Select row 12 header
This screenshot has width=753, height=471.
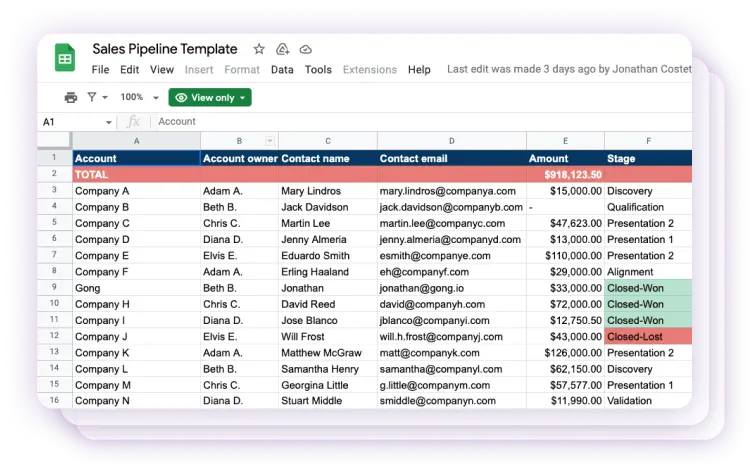click(54, 336)
